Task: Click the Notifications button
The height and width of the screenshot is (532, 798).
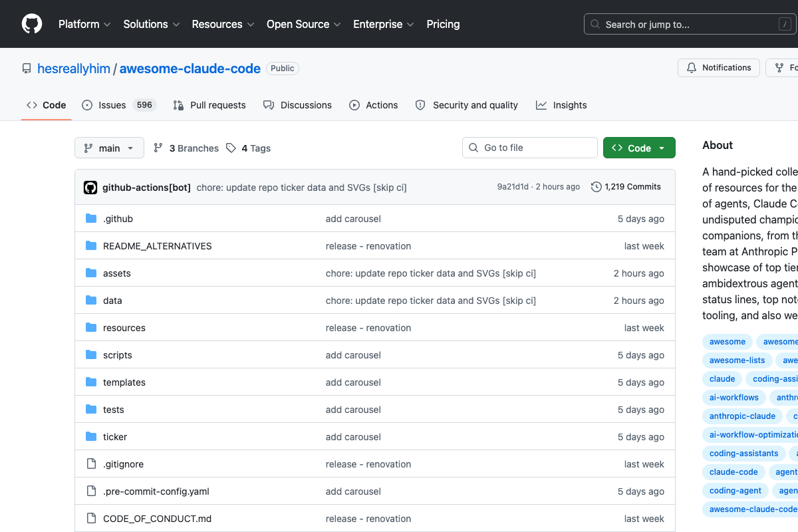Action: point(719,68)
